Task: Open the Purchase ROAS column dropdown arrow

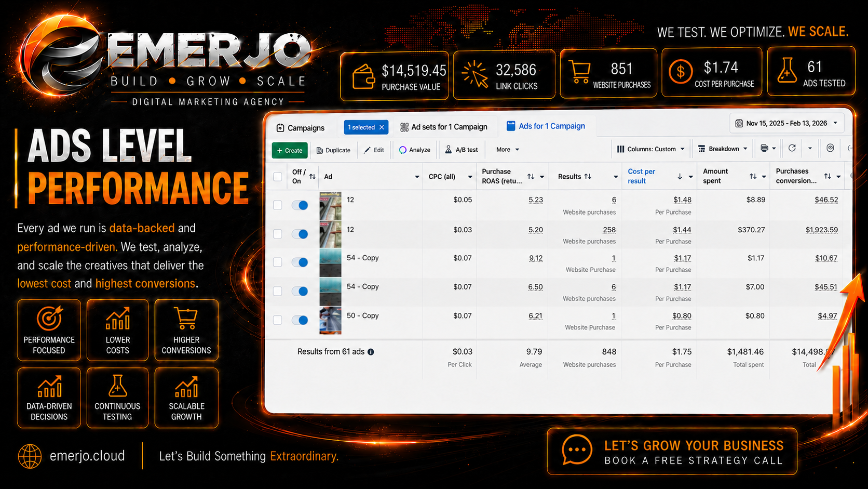Action: [542, 177]
